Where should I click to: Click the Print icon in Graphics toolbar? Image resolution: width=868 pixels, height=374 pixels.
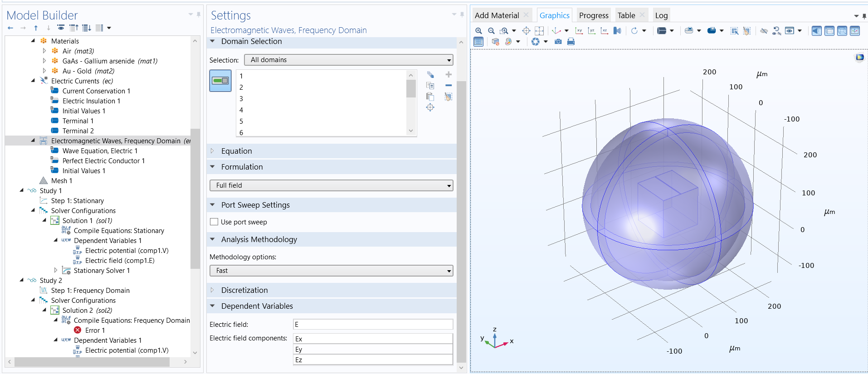tap(571, 42)
